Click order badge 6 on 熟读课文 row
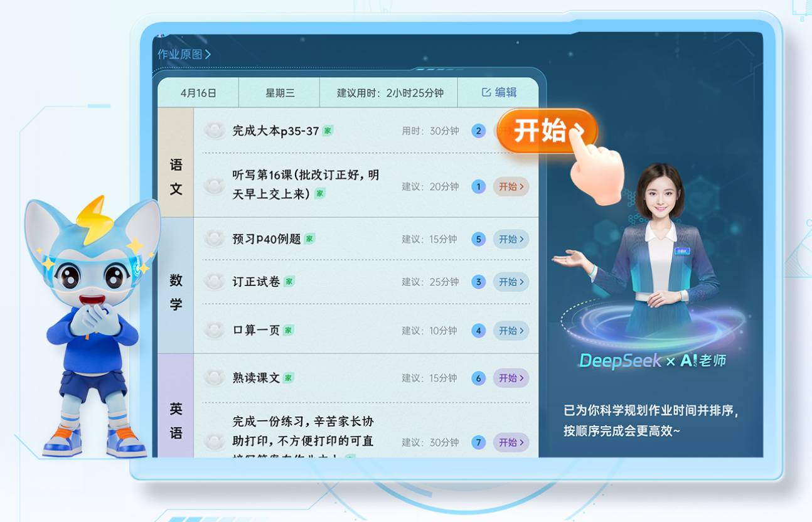812x522 pixels. [x=479, y=378]
